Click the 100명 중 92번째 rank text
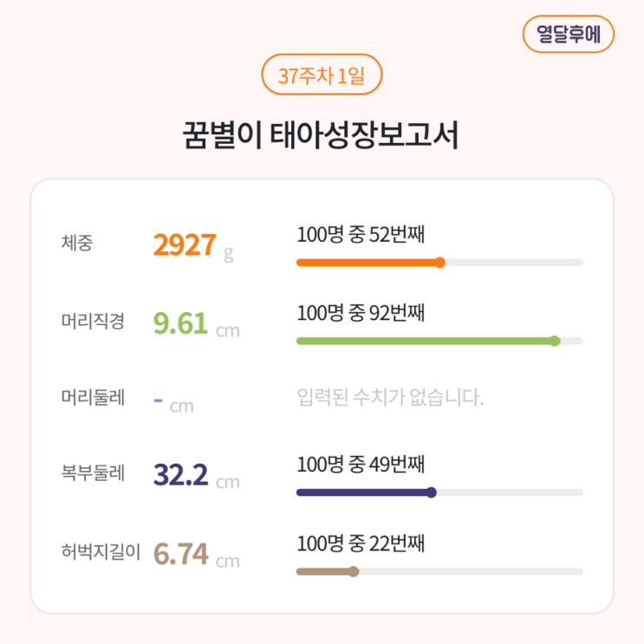644x644 pixels. tap(360, 312)
